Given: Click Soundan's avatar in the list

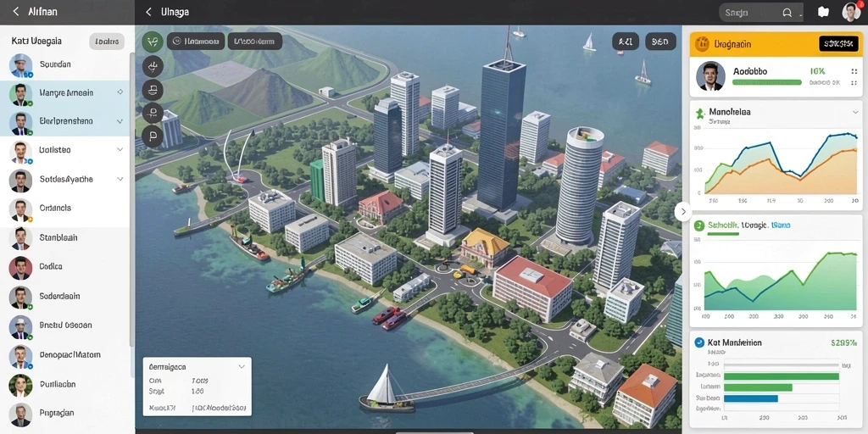Looking at the screenshot, I should [x=21, y=65].
